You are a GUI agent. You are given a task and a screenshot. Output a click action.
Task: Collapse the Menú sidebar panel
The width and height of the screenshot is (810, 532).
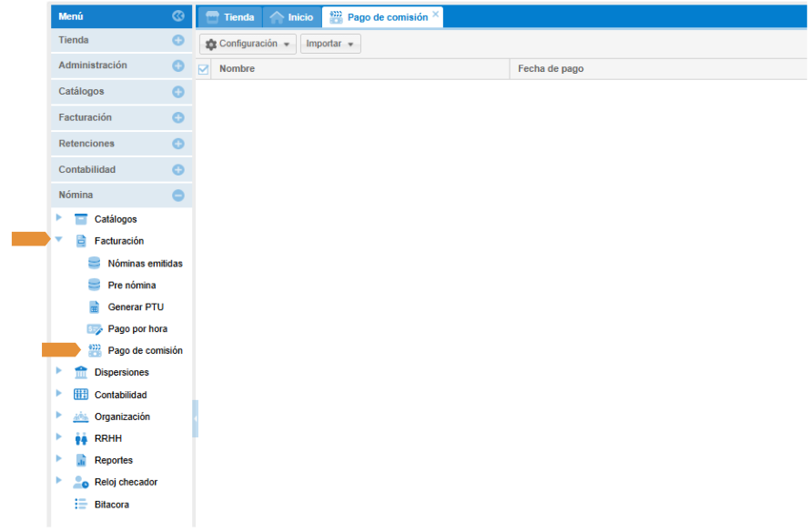tap(178, 16)
